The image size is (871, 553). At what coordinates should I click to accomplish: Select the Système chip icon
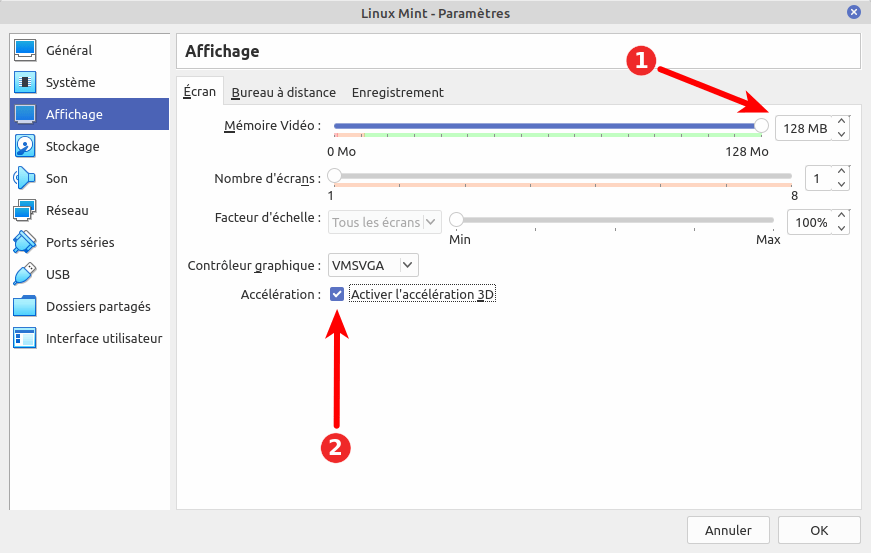(x=25, y=82)
